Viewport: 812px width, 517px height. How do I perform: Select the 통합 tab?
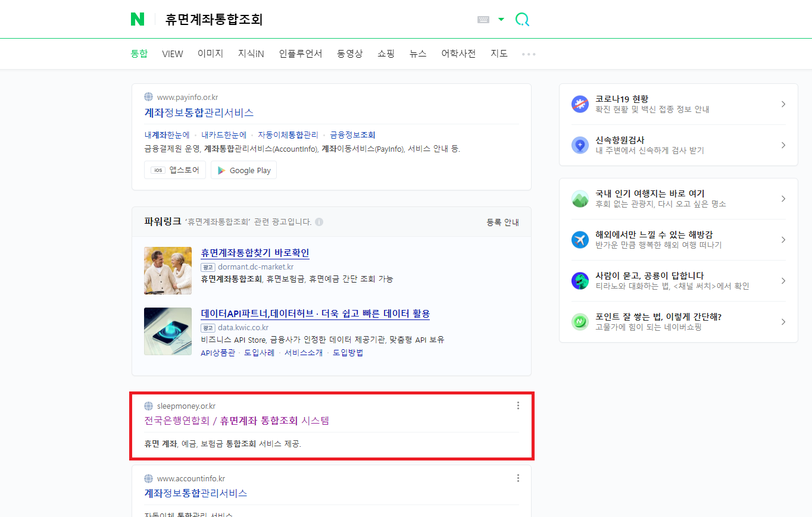[x=139, y=54]
